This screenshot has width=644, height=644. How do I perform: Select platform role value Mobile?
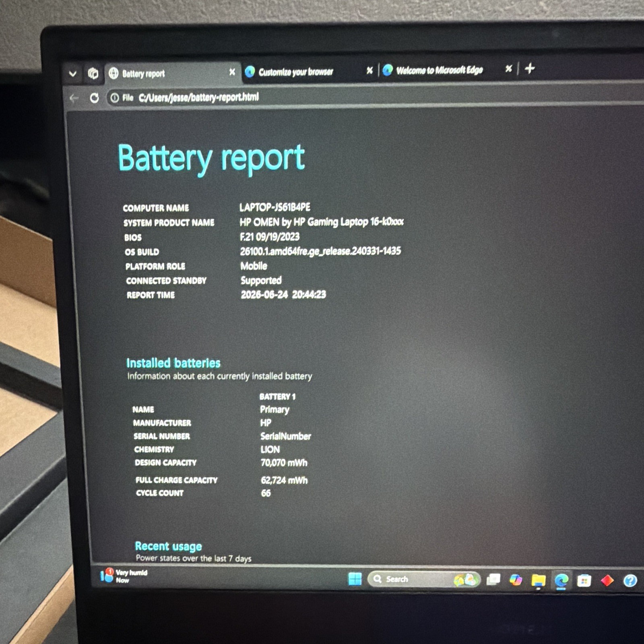pos(254,266)
